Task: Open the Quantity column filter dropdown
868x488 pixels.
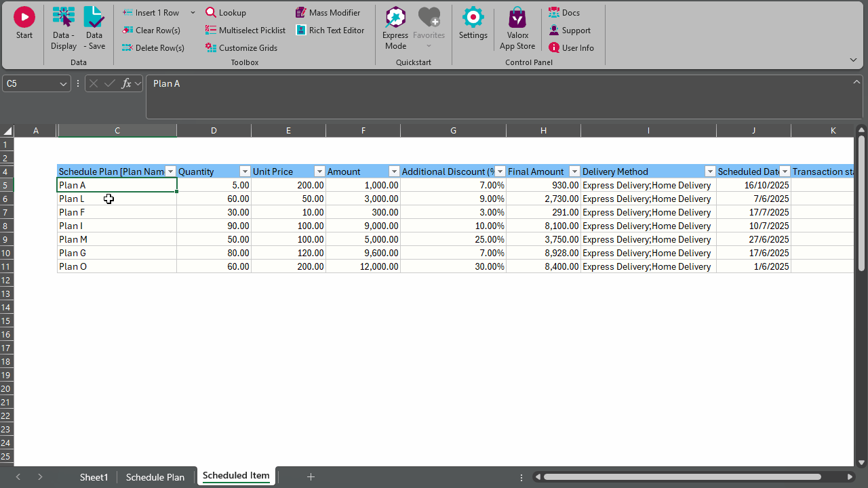Action: pos(245,172)
